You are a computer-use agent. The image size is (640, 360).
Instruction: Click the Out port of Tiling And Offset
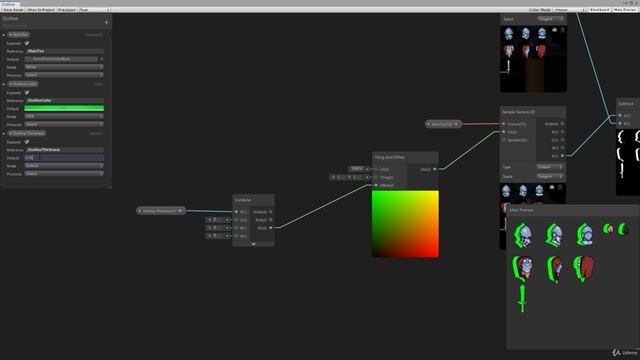[x=435, y=169]
